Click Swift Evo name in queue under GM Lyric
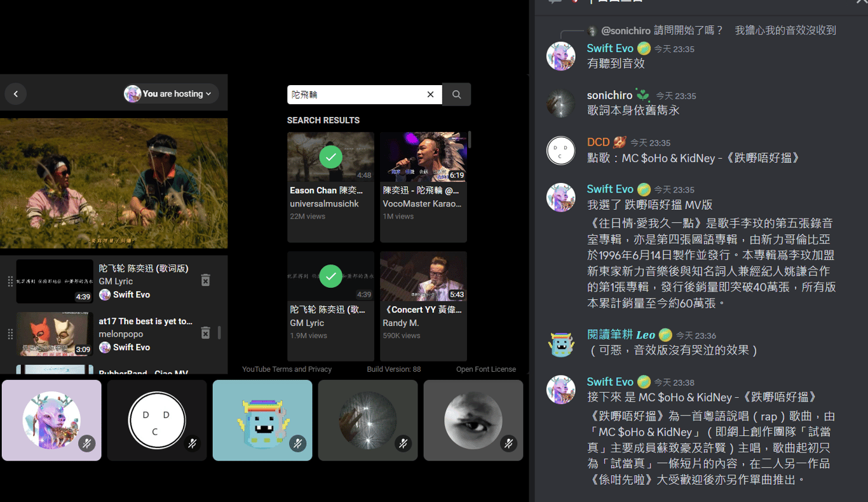Screen dimensions: 868x502 coord(132,295)
